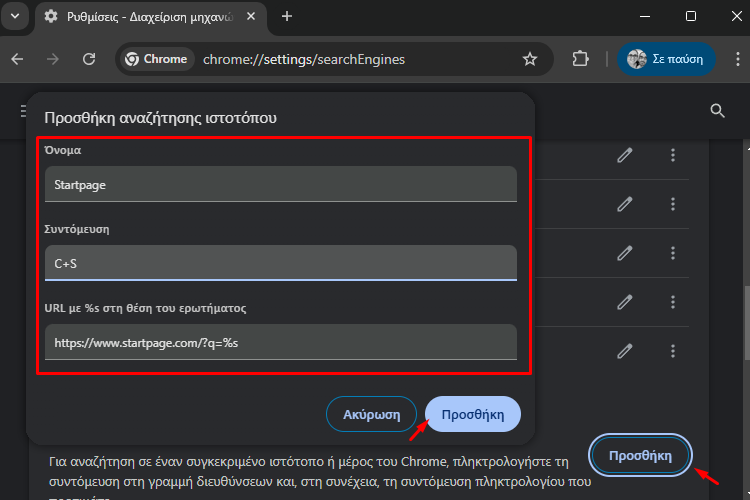Click the edit pencil in the third list row
The height and width of the screenshot is (500, 750).
click(625, 253)
